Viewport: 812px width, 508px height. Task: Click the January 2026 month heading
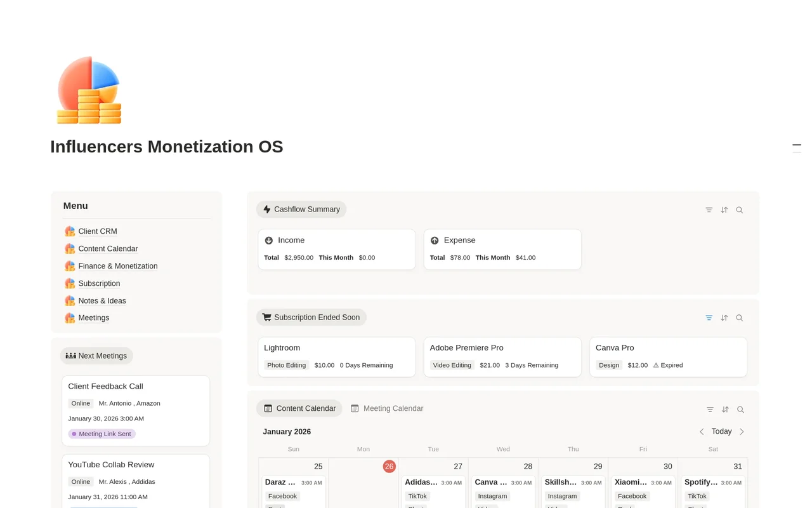[x=287, y=432]
